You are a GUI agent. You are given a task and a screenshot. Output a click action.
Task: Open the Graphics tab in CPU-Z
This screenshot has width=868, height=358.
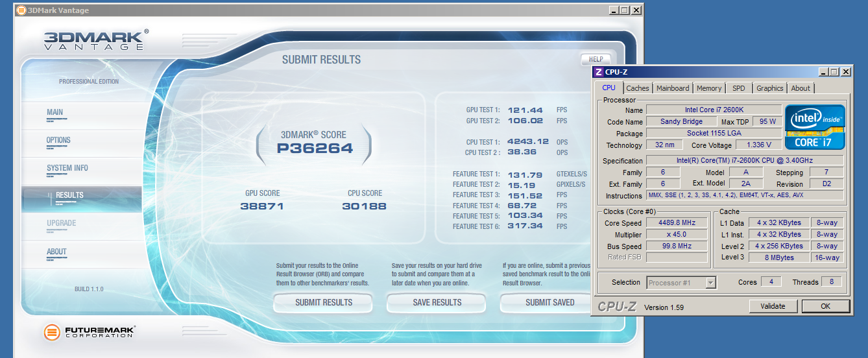click(770, 88)
